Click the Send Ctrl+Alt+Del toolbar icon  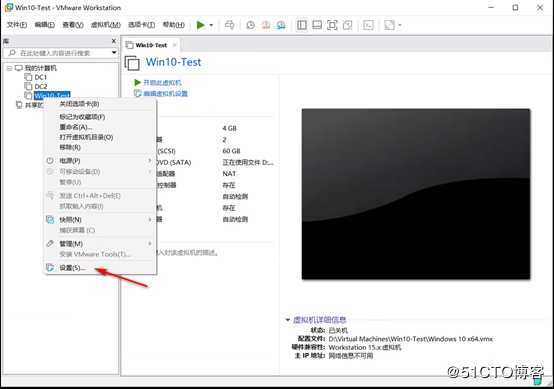[229, 25]
